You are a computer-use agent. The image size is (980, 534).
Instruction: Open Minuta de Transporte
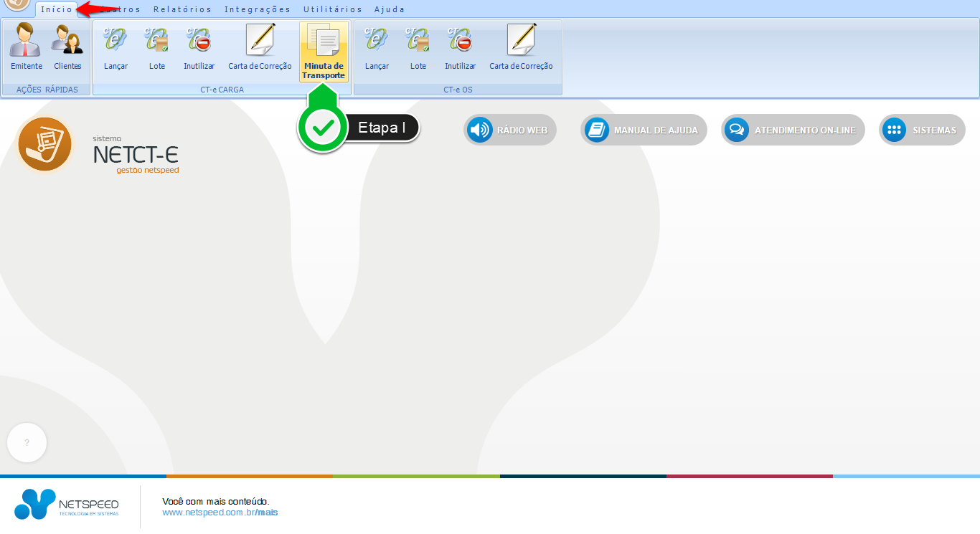(324, 52)
